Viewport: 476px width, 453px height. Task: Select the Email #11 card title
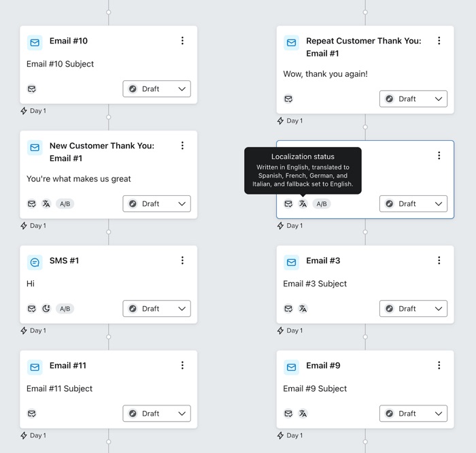(x=68, y=366)
